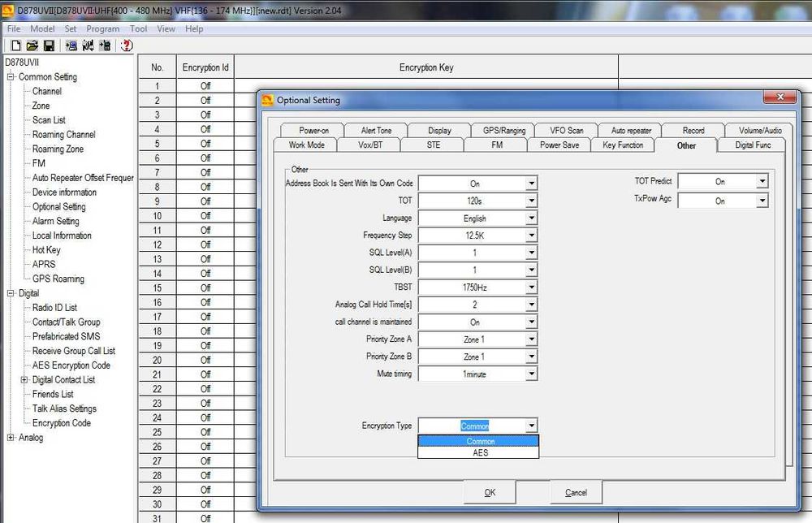Viewport: 812px width, 523px height.
Task: Switch to the Work Mode tab
Action: [307, 145]
